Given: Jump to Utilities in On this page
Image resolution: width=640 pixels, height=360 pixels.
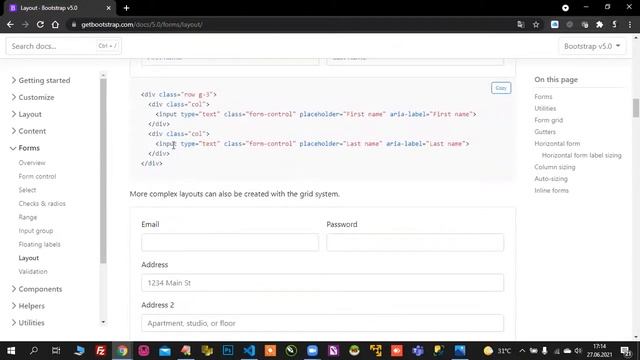Looking at the screenshot, I should pos(545,109).
